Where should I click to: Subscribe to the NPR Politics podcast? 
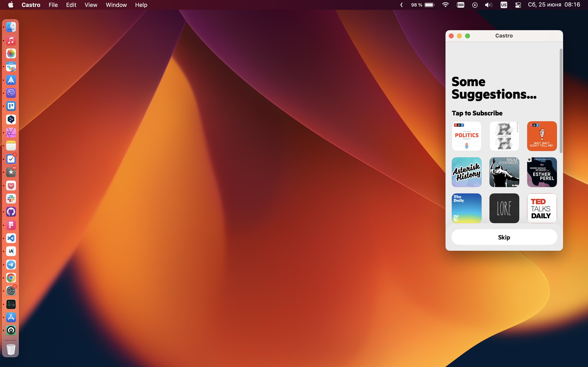point(467,136)
